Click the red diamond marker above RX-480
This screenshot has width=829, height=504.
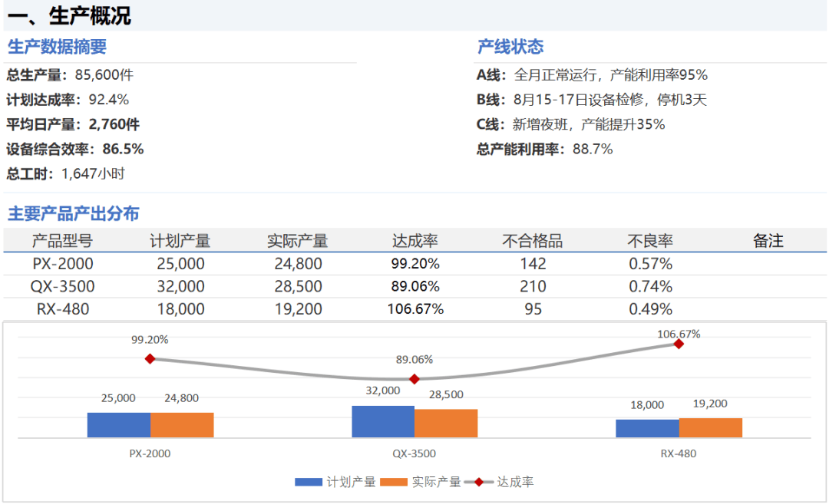pyautogui.click(x=679, y=344)
